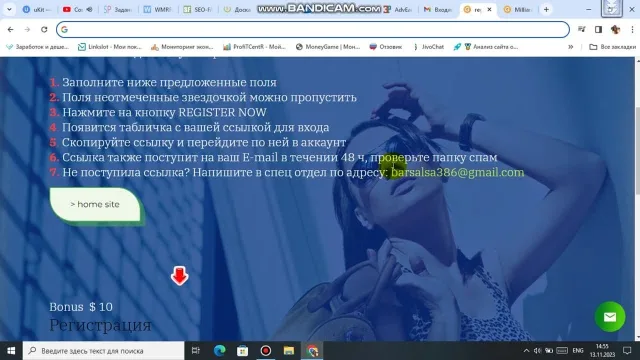Image resolution: width=640 pixels, height=360 pixels.
Task: Open the green mail chat widget
Action: (x=610, y=317)
